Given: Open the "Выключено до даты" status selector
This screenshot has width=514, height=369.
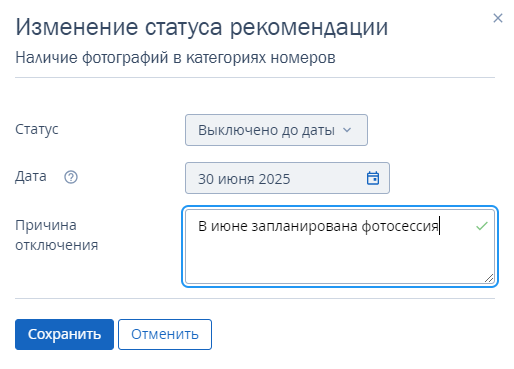Looking at the screenshot, I should click(x=276, y=130).
